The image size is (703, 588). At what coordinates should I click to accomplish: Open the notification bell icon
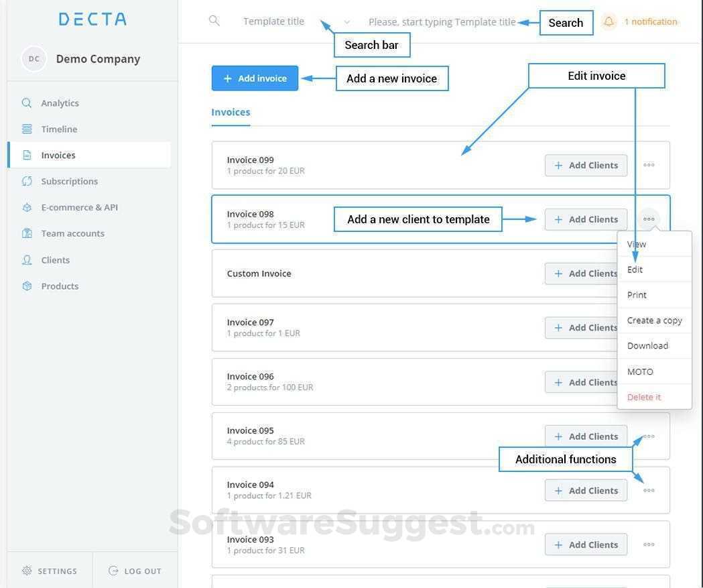click(609, 21)
